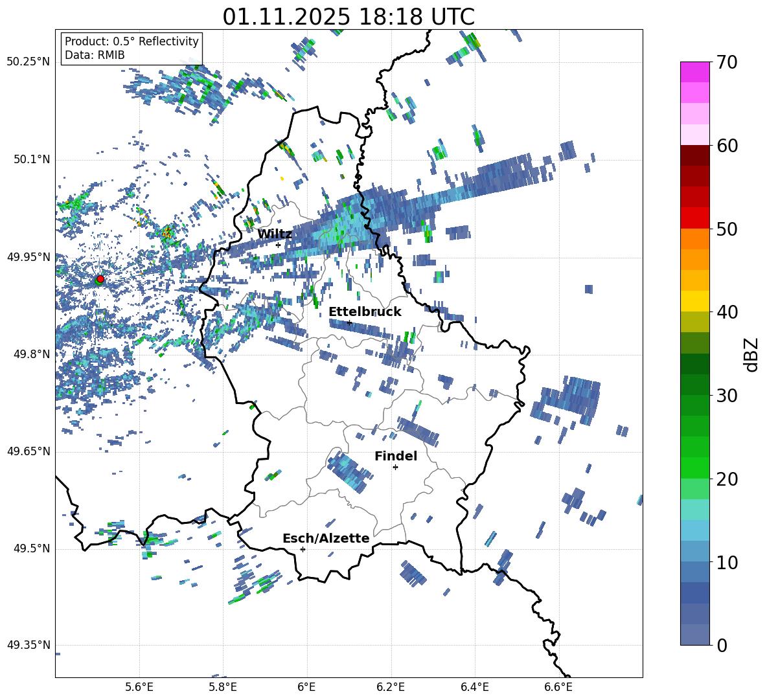Click the Findel station cross marker
The width and height of the screenshot is (767, 700).
click(396, 468)
